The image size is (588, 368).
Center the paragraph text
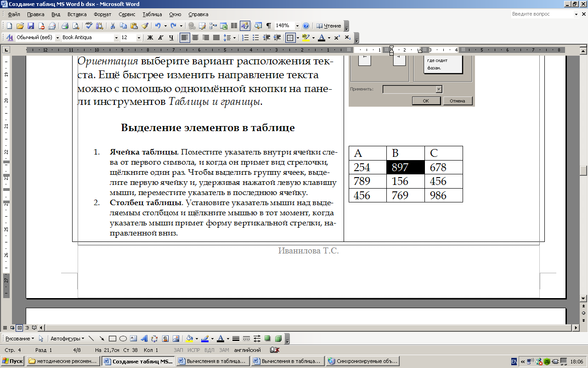(x=195, y=38)
